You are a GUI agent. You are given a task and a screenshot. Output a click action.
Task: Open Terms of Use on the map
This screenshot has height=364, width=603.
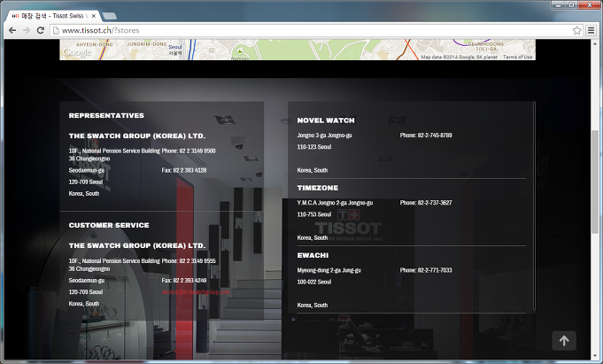518,57
